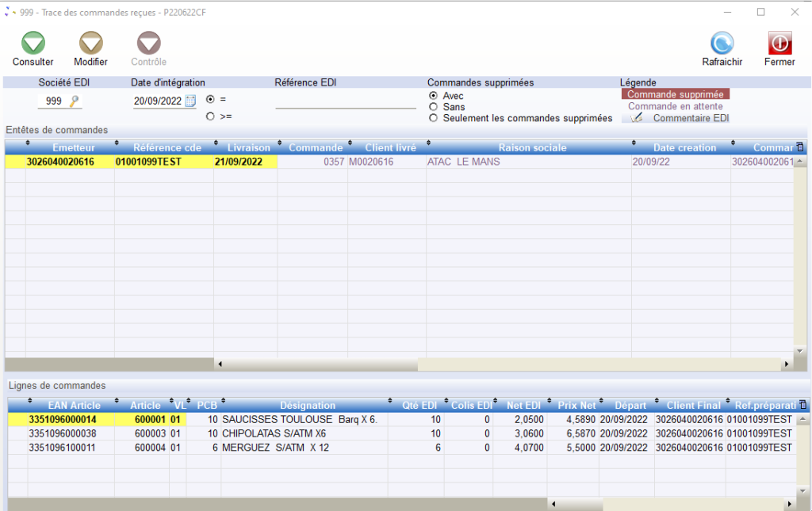
Task: Click the Modifier toolbar icon
Action: pos(90,44)
